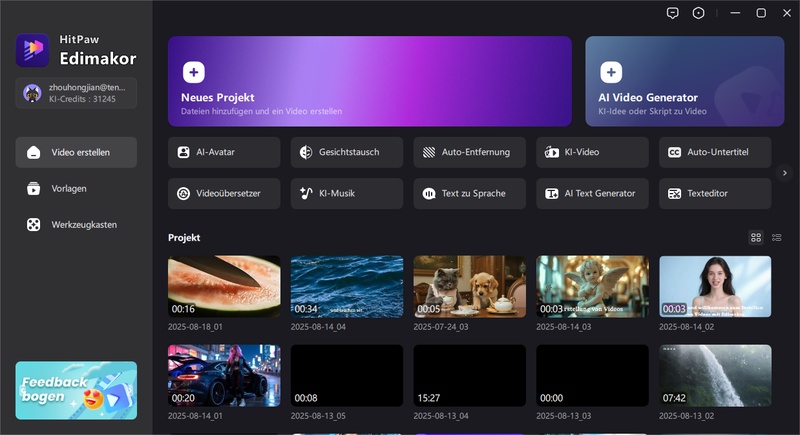Click the AI-Avatar icon
Image resolution: width=800 pixels, height=435 pixels.
[183, 152]
